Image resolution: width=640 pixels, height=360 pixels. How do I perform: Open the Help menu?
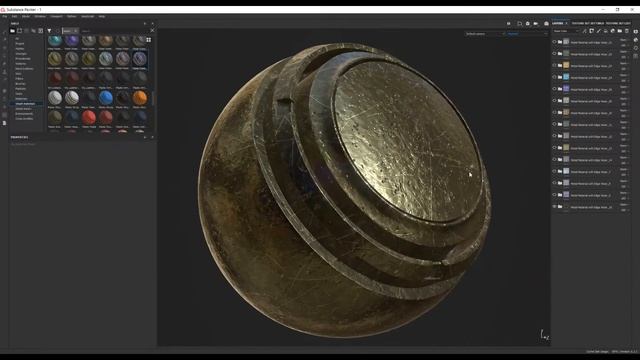click(x=102, y=16)
